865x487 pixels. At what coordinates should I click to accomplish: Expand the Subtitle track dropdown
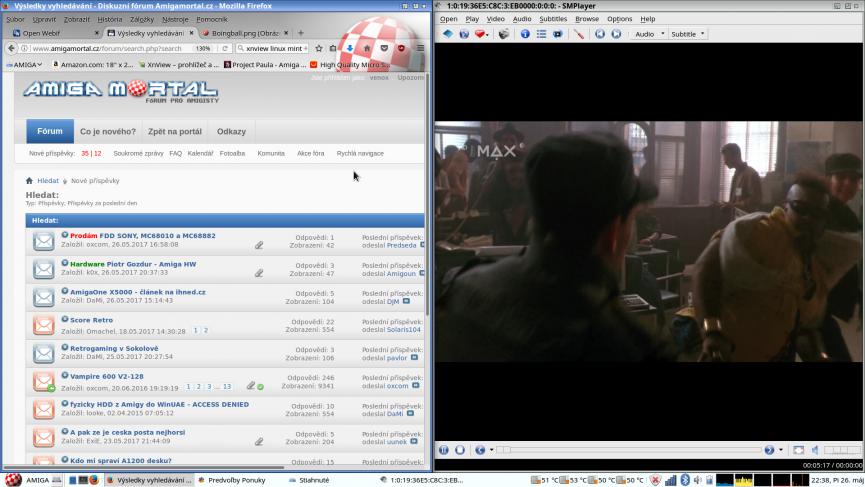pyautogui.click(x=687, y=34)
